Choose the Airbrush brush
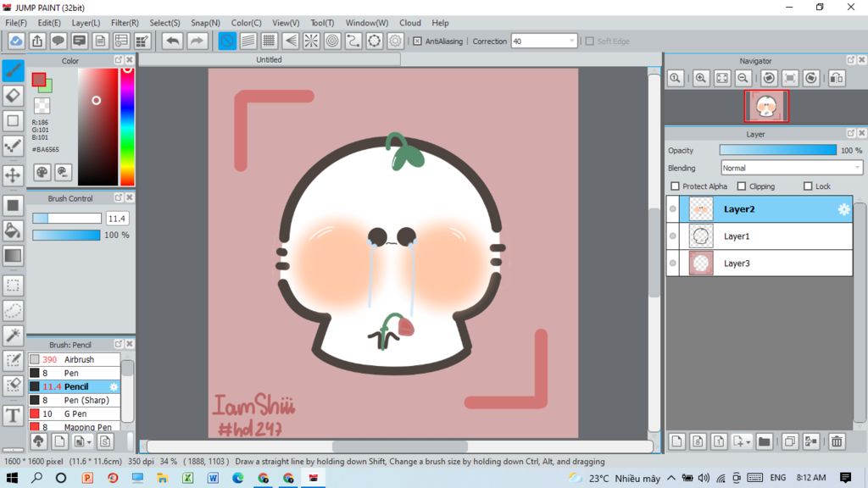 coord(75,359)
